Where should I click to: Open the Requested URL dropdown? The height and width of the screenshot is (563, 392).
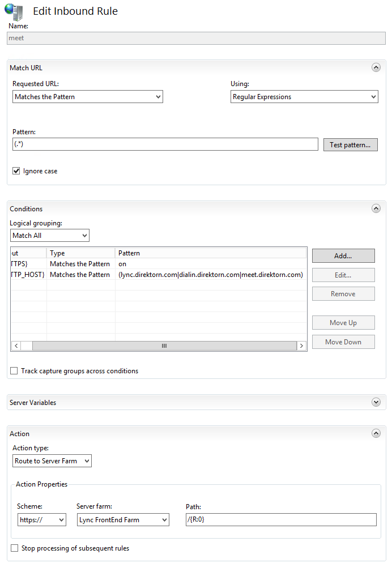[88, 97]
